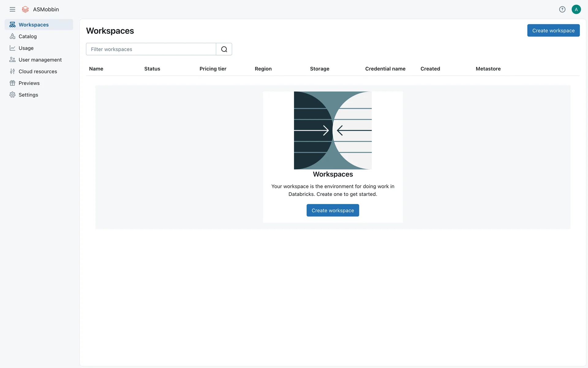Click the User management people icon
Viewport: 588px width, 368px height.
(x=12, y=59)
